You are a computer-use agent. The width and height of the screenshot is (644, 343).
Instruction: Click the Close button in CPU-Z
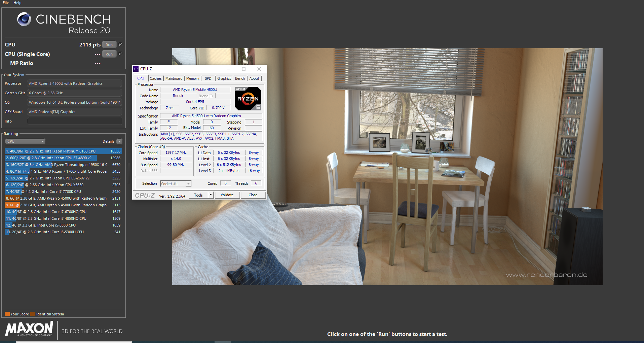click(253, 195)
